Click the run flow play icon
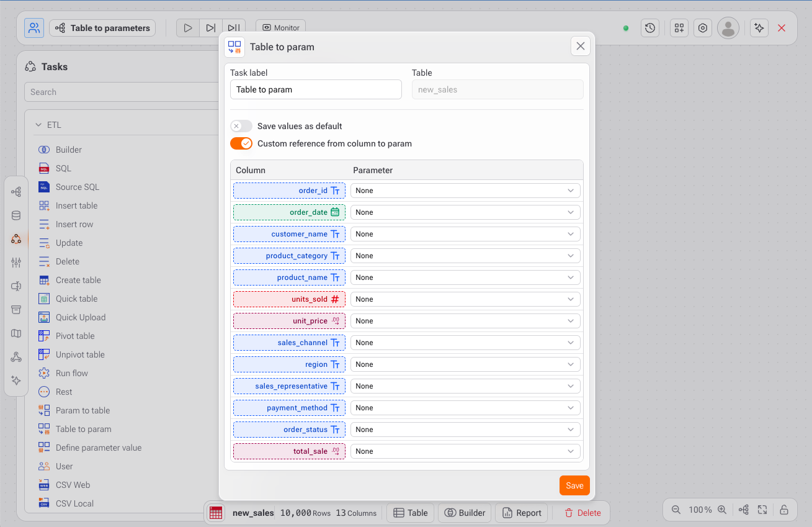Screen dimensions: 812x527 pos(188,28)
